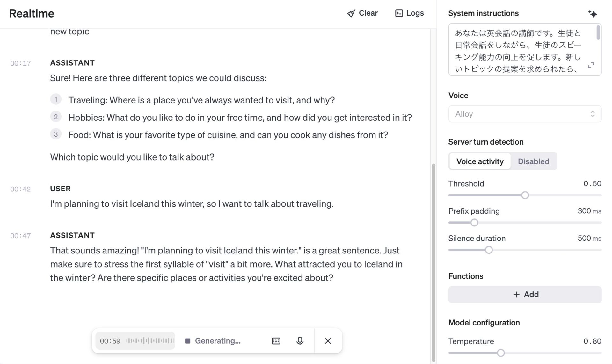This screenshot has height=364, width=612.
Task: Open the Logs terminal icon
Action: [x=399, y=13]
